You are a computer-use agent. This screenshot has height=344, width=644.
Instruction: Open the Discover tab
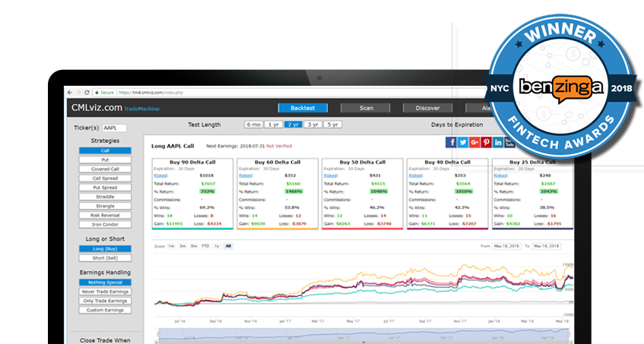[x=427, y=108]
